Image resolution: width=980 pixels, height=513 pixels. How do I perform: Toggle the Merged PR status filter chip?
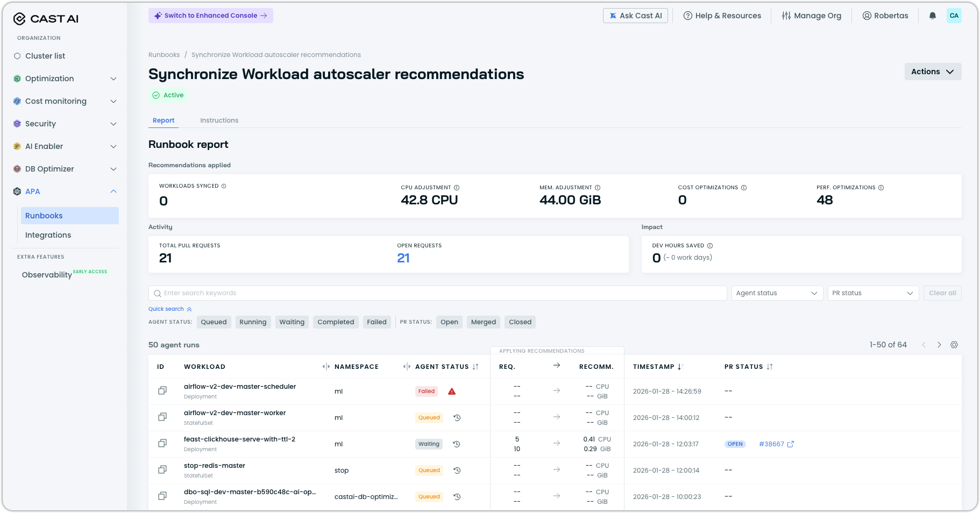[484, 322]
